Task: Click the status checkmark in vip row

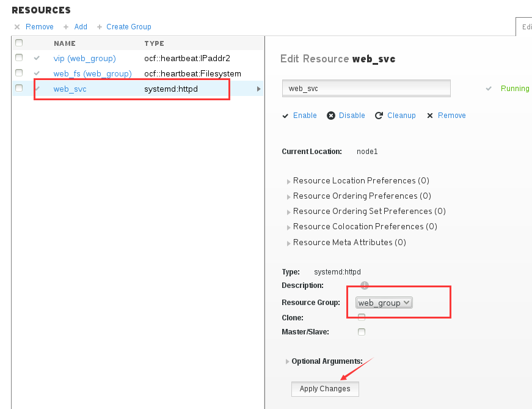Action: point(37,58)
